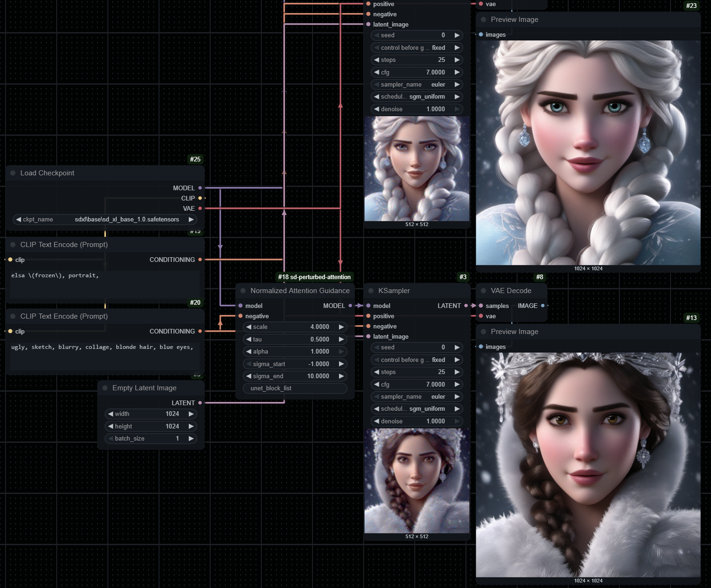The width and height of the screenshot is (711, 588).
Task: Increase steps arrow in sampler feeding Preview #23
Action: (x=457, y=60)
